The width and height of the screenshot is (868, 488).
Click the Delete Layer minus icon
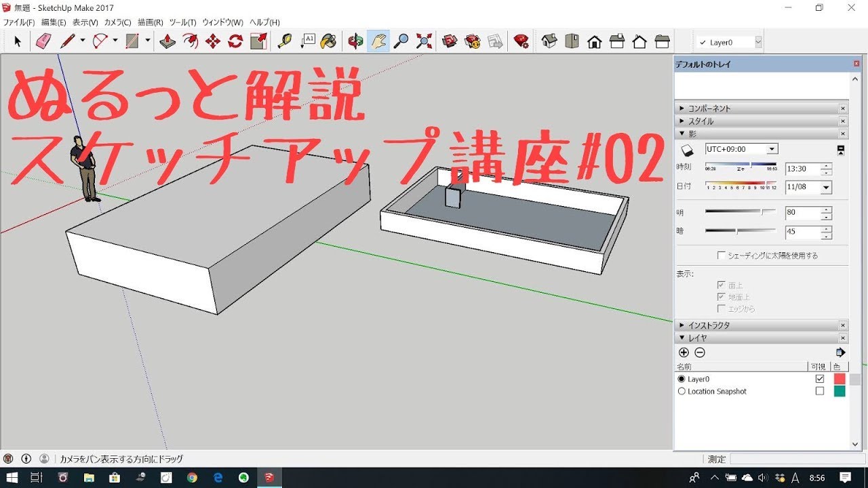coord(700,352)
